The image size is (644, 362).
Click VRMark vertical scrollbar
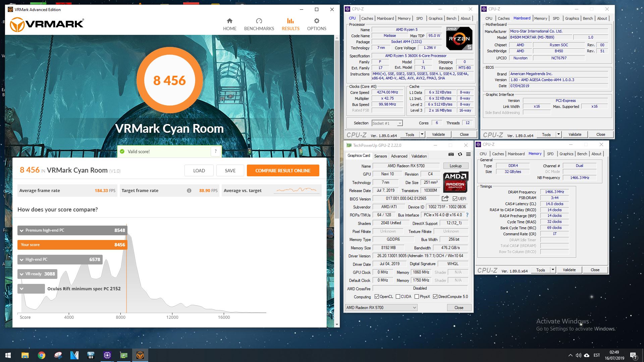pyautogui.click(x=337, y=129)
